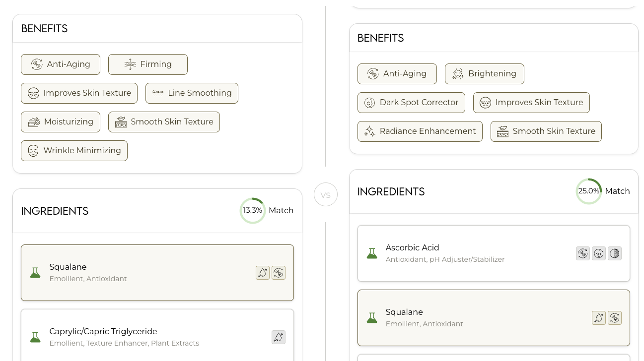The image size is (644, 361).
Task: Click the Anti-Aging icon beside Brightening
Action: 373,74
